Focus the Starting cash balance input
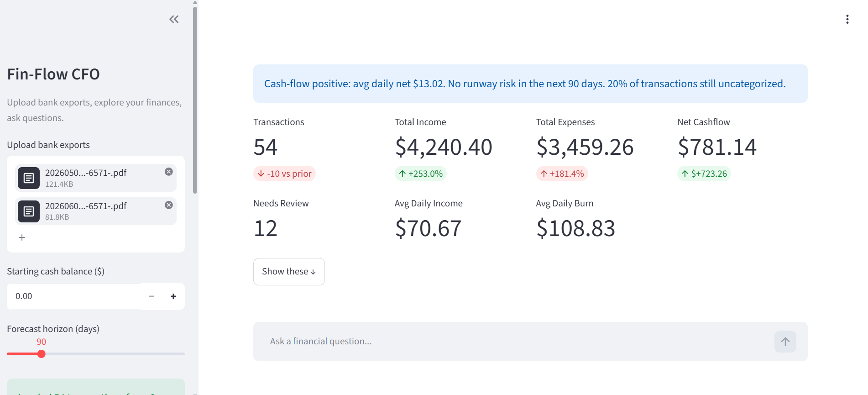Viewport: 868px width, 395px height. (74, 296)
